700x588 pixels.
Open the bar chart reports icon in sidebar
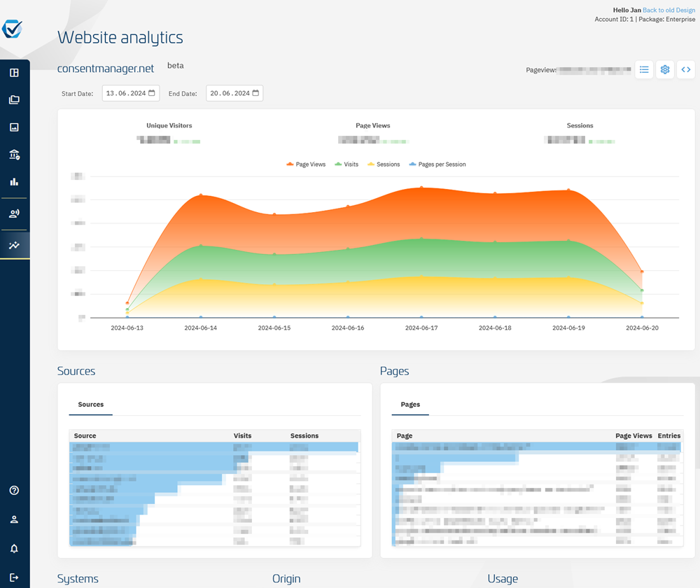click(x=14, y=182)
